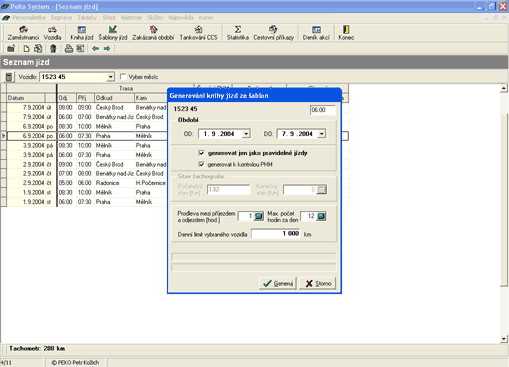Click the current-row arrow selector
Screen dimensions: 509x367
tap(4, 136)
